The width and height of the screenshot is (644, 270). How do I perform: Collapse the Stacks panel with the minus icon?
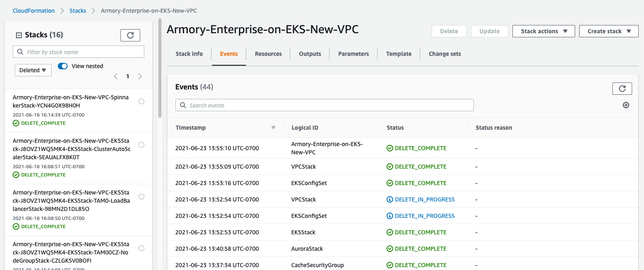18,35
